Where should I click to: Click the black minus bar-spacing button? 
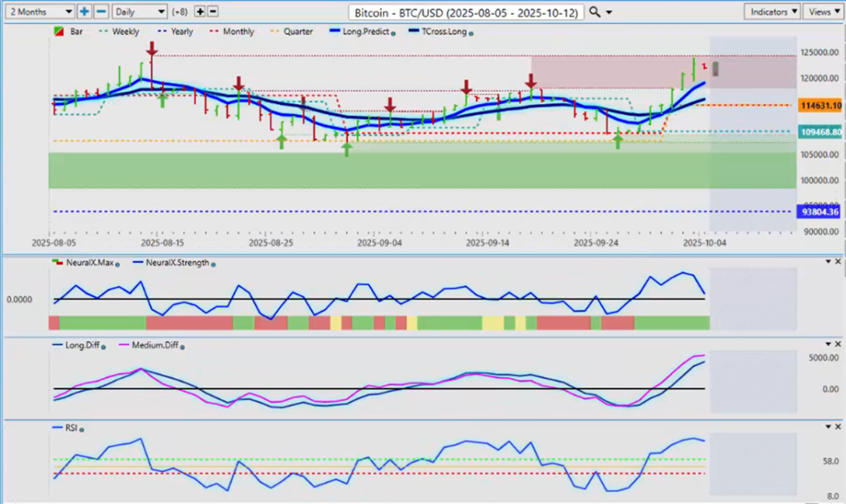click(x=213, y=12)
